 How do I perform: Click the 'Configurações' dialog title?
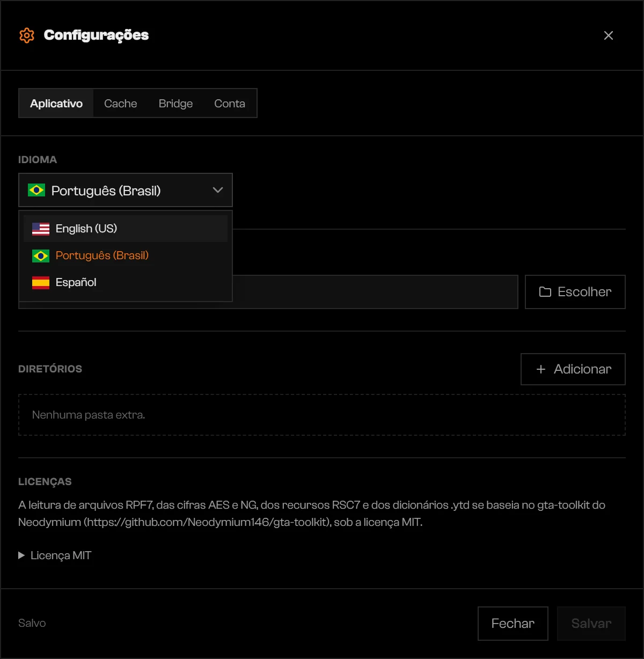tap(97, 35)
